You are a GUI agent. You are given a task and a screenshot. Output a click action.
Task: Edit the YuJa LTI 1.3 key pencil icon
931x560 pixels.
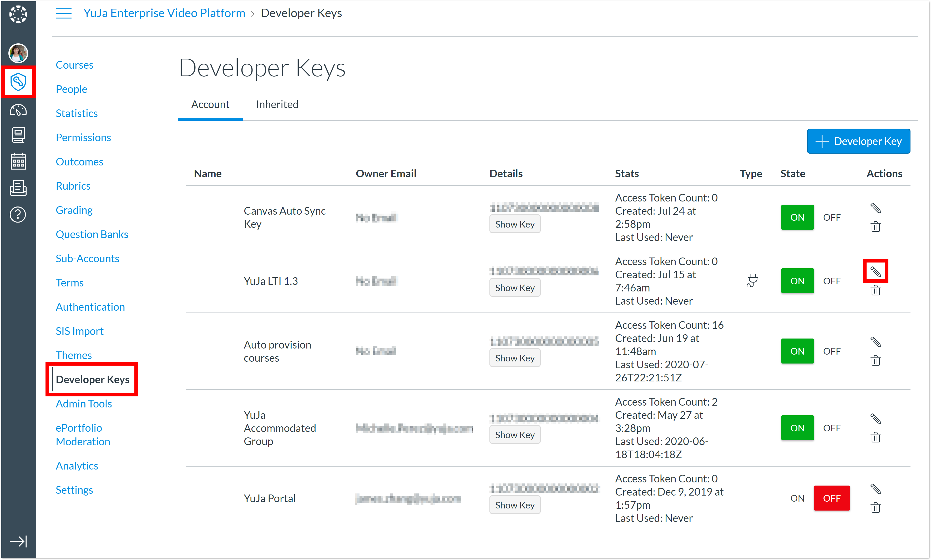[875, 271]
